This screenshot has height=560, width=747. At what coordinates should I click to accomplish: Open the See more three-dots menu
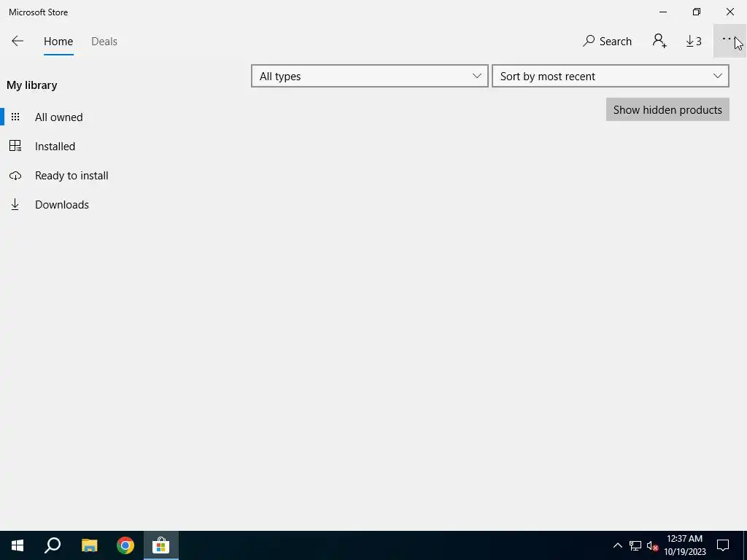pos(729,41)
